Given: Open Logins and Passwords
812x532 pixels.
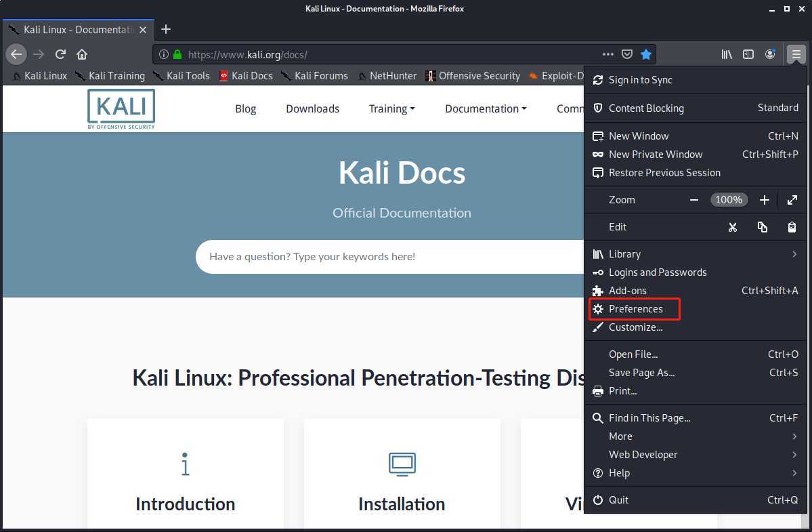Looking at the screenshot, I should [x=695, y=272].
